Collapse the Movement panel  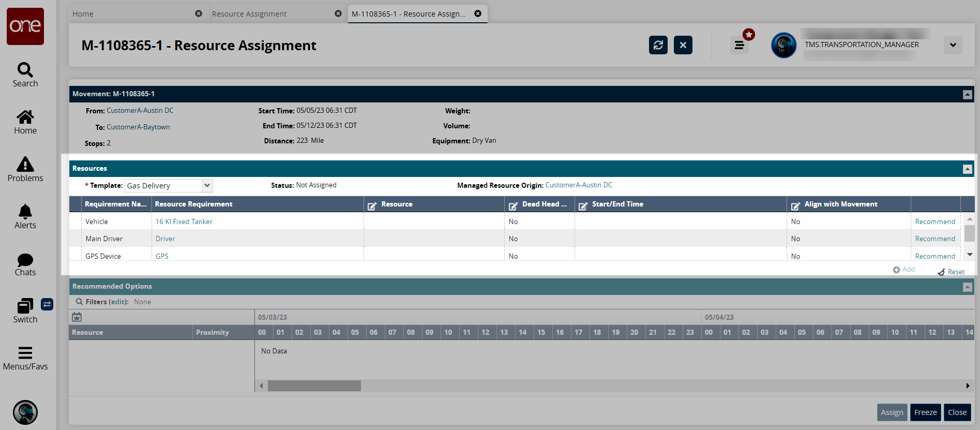pos(968,94)
